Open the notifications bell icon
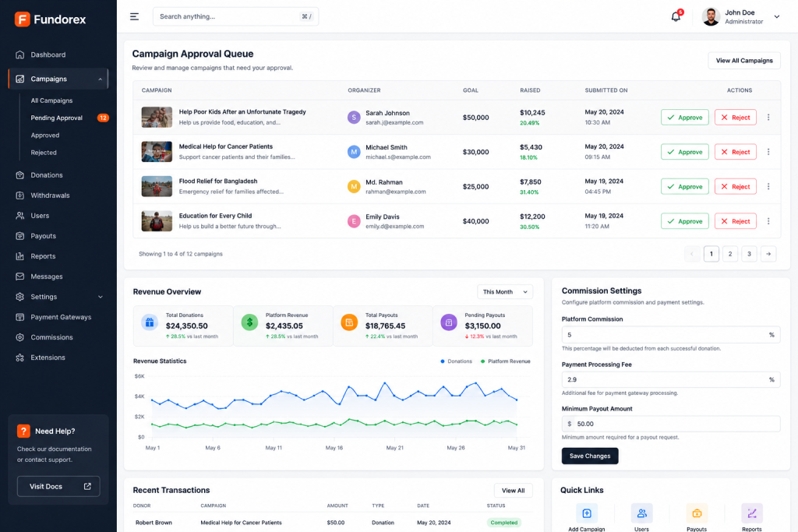 pyautogui.click(x=676, y=16)
